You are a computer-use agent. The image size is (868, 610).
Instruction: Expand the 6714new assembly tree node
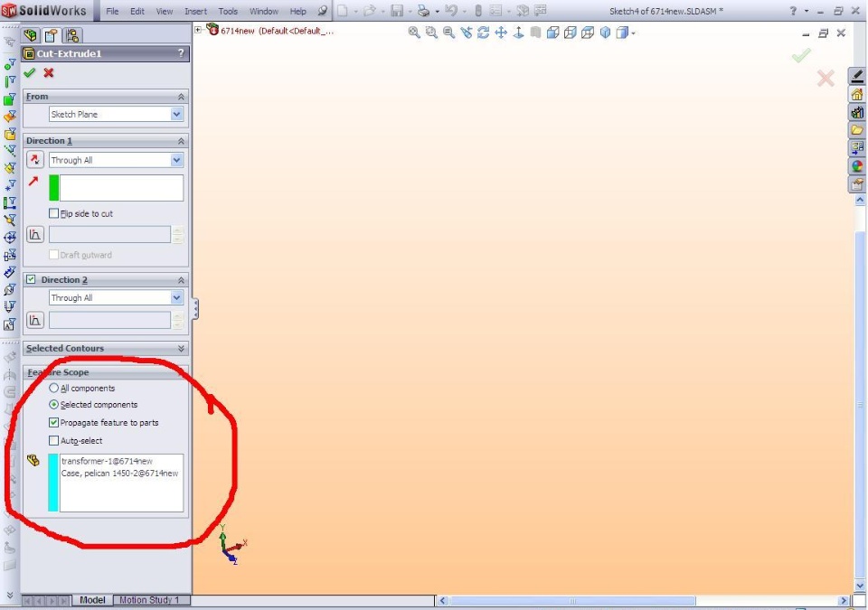click(x=198, y=30)
